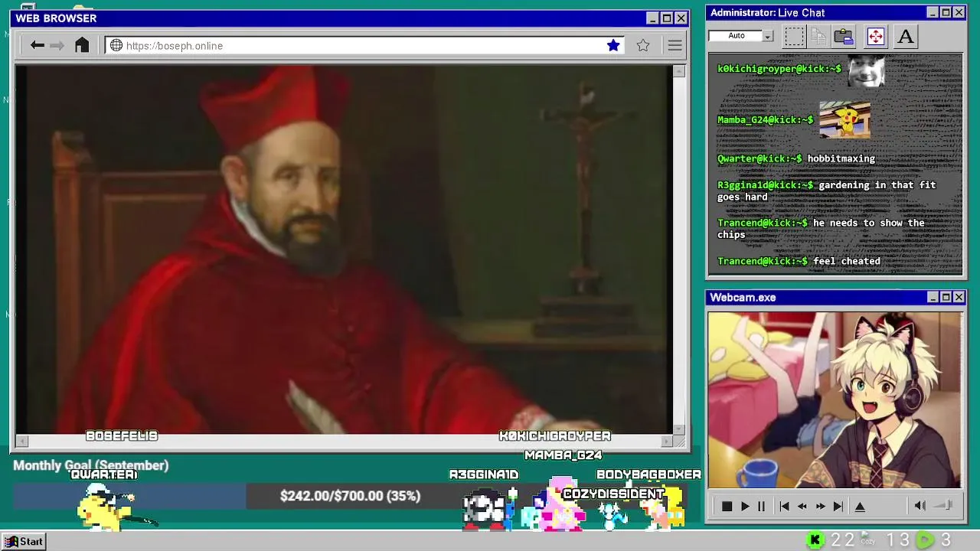Skip to next track in Webcam.exe

pos(838,506)
